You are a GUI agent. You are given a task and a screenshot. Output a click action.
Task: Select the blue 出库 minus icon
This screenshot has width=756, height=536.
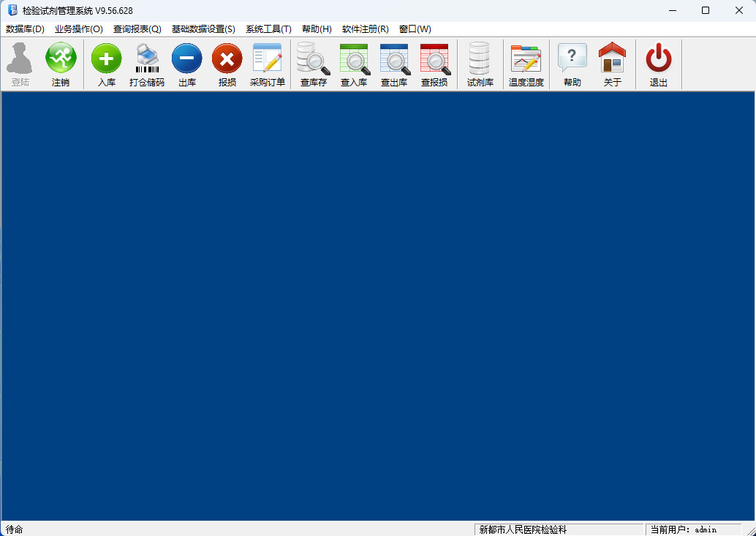coord(187,58)
